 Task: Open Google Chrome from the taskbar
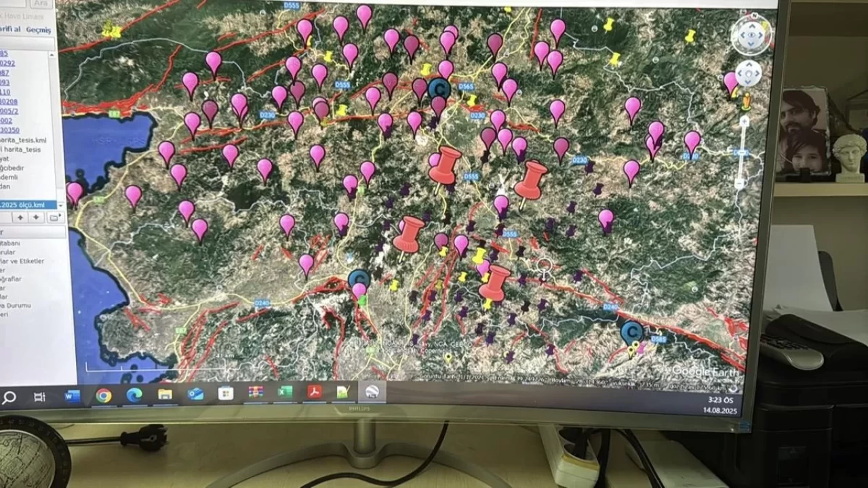(x=104, y=396)
